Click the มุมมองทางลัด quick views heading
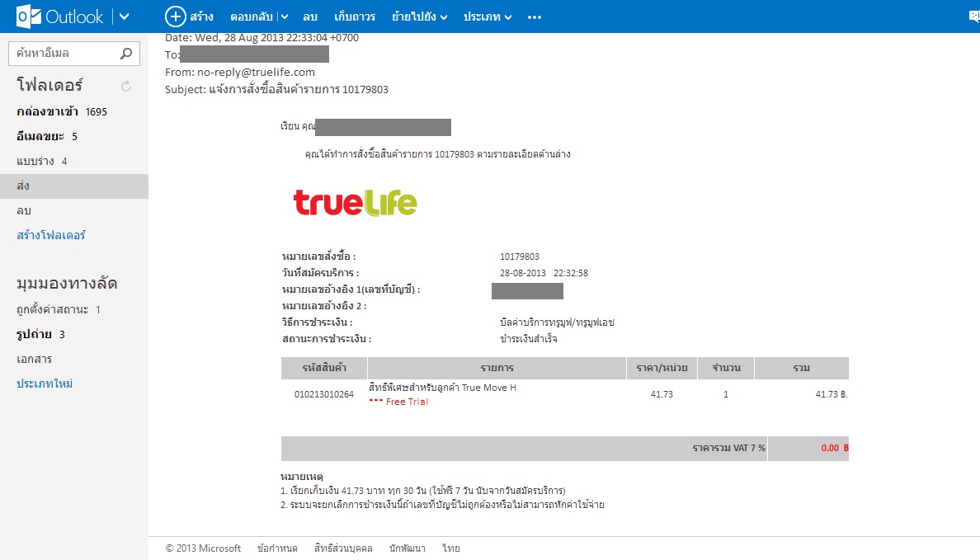The width and height of the screenshot is (980, 560). click(67, 283)
